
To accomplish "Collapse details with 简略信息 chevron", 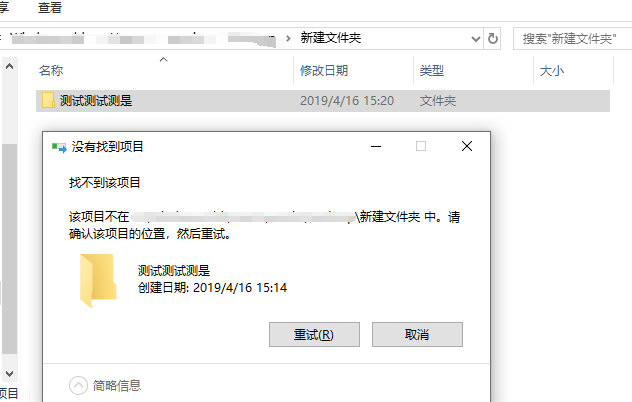I will pos(78,385).
